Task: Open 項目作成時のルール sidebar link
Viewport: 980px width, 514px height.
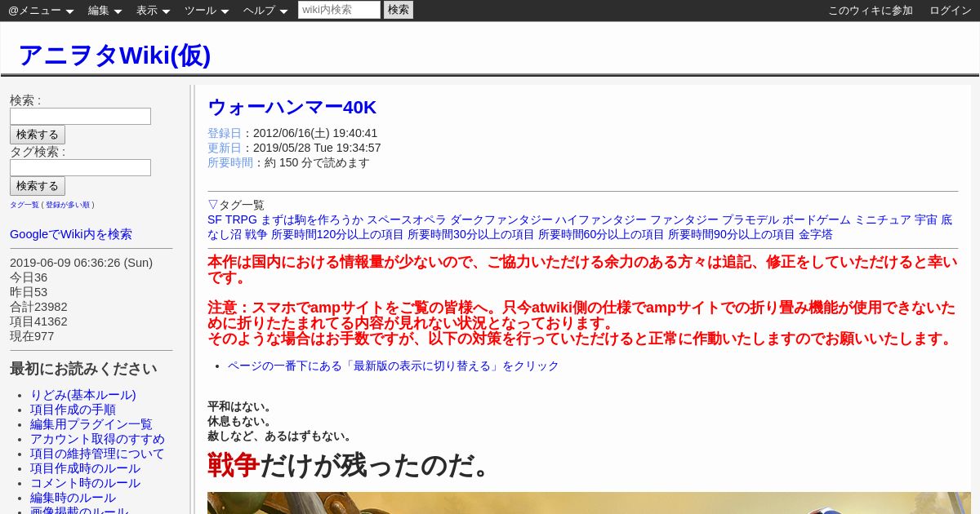Action: coord(85,468)
